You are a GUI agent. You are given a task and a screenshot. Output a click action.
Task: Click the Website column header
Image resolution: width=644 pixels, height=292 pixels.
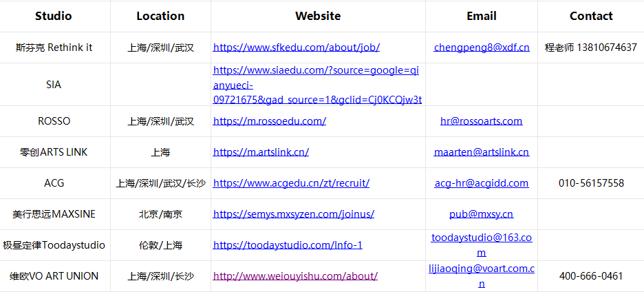[x=318, y=16]
